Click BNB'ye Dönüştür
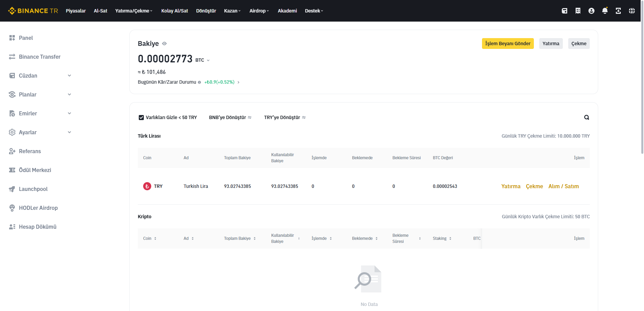 click(x=230, y=117)
